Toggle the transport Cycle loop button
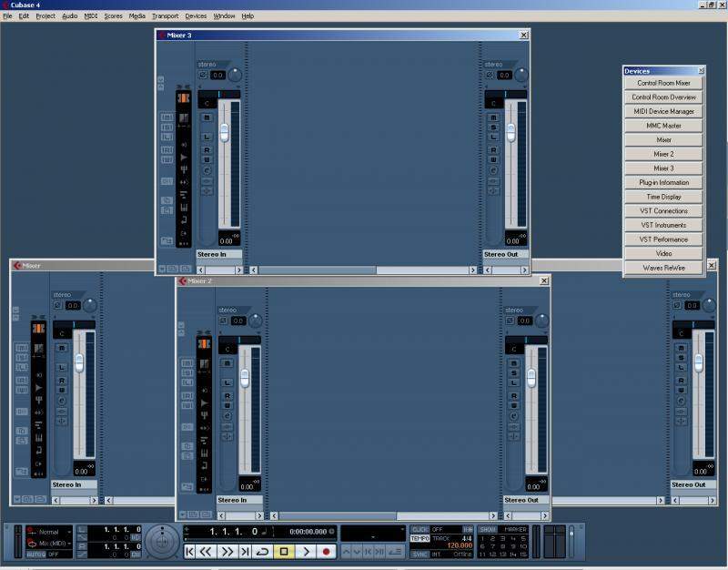Screen dimensions: 728x570 tap(263, 552)
